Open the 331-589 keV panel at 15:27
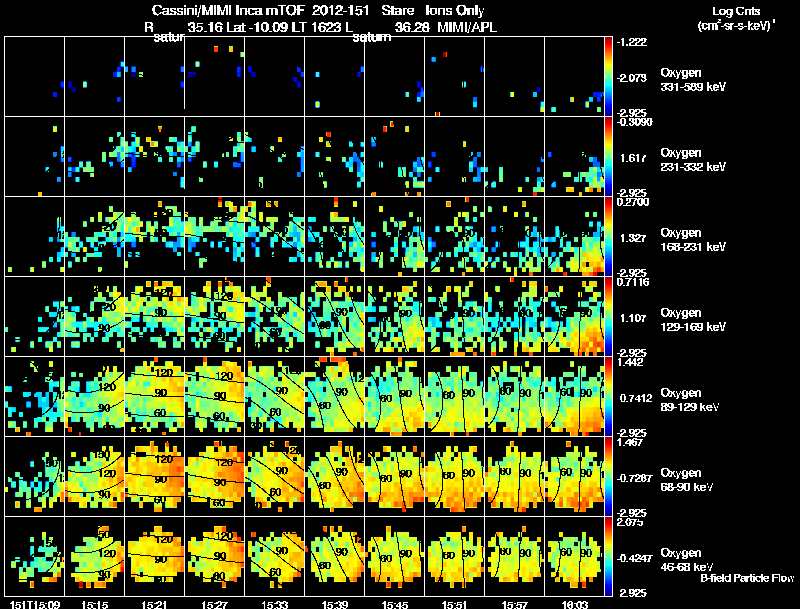This screenshot has width=800, height=609. tap(214, 77)
